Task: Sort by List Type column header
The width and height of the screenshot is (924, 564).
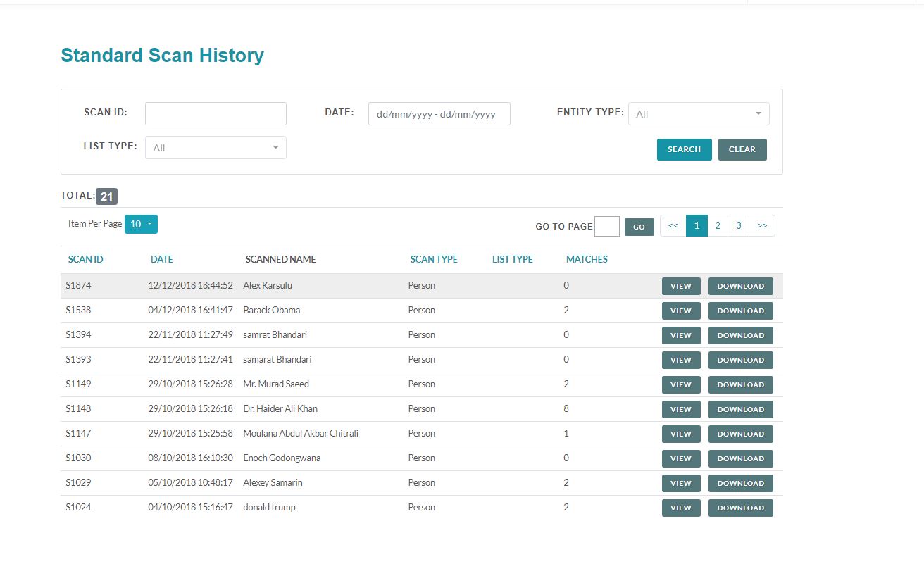Action: (x=512, y=259)
